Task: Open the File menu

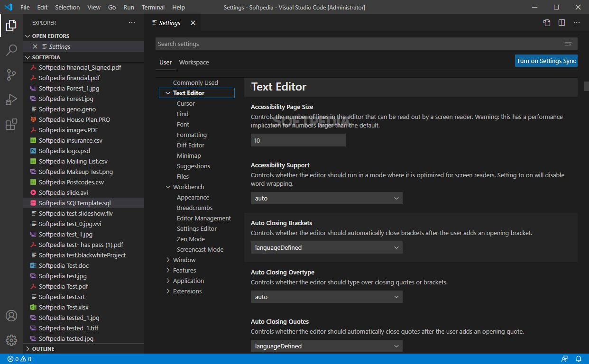Action: 25,7
